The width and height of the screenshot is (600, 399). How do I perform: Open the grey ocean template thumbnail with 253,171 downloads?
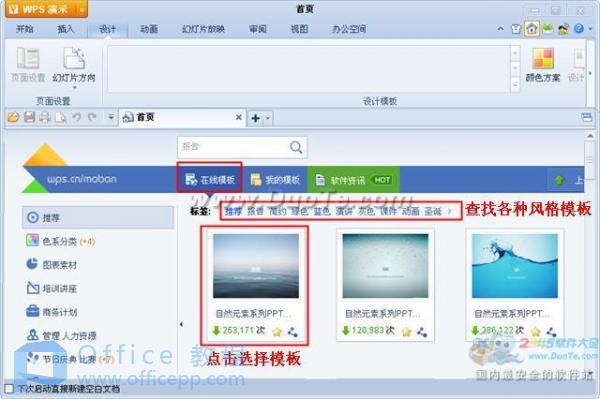tap(256, 266)
